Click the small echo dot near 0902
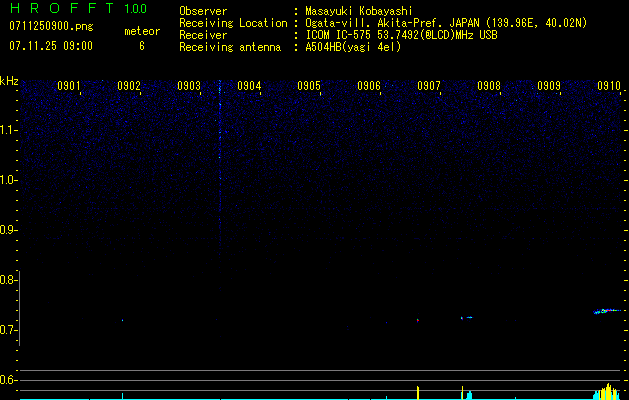629x400 pixels. coord(122,320)
